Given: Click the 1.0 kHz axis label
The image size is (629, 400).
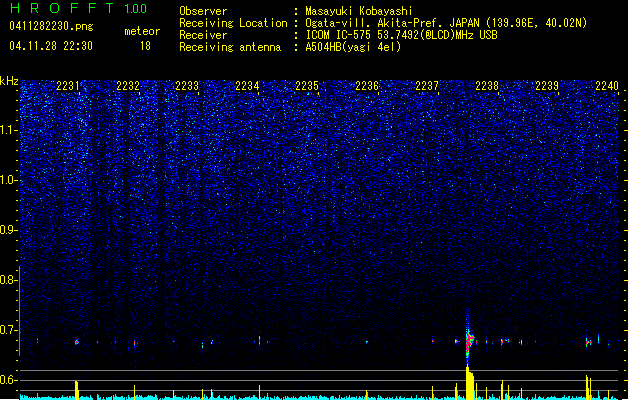Looking at the screenshot, I should tap(9, 180).
